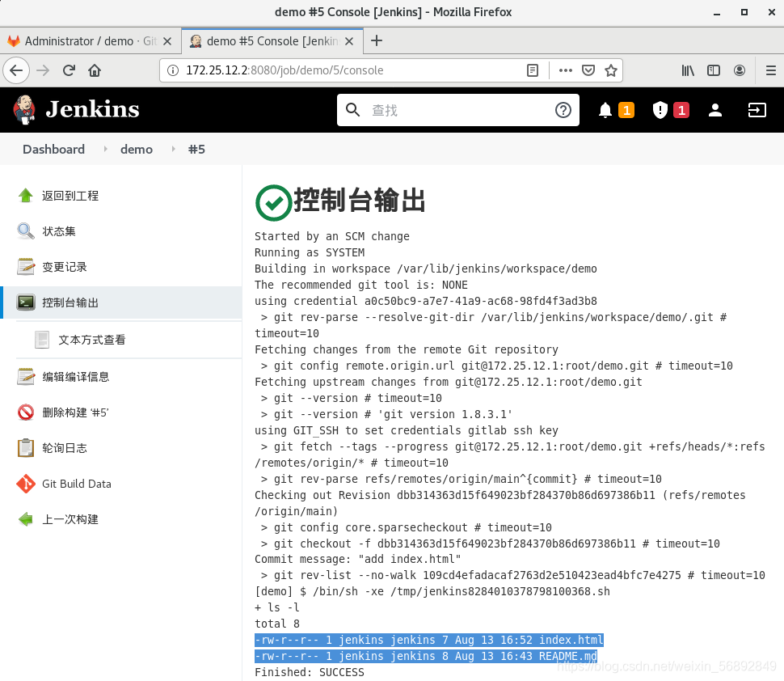Viewport: 784px width, 681px height.
Task: Open 返回到工程 link
Action: click(x=70, y=196)
